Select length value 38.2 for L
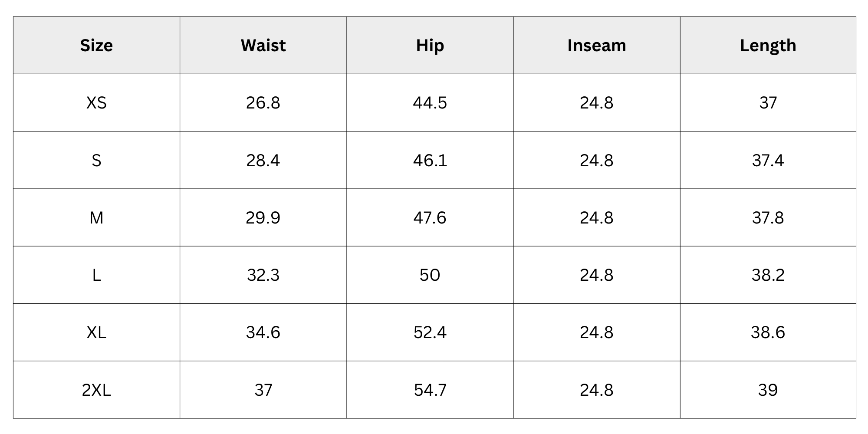 point(768,275)
